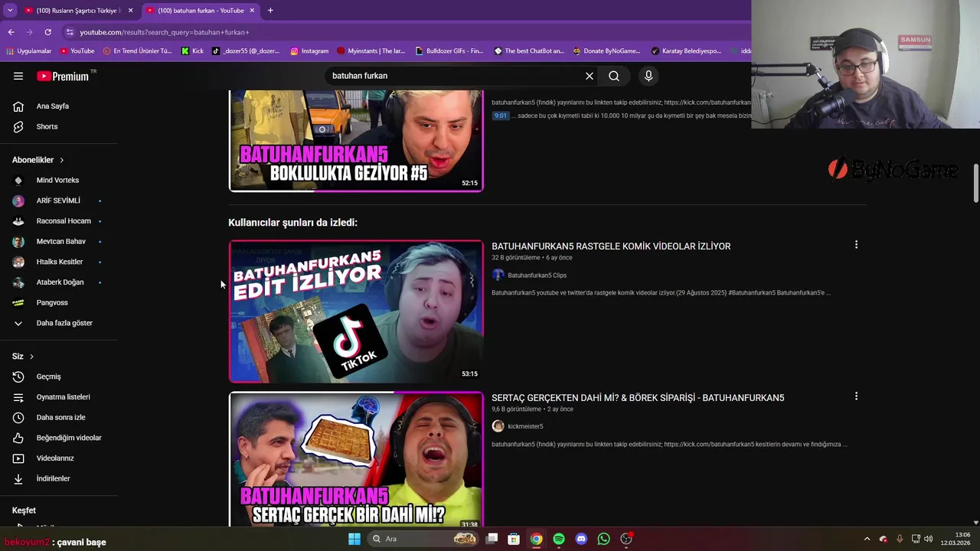Open Windows Start menu
Viewport: 980px width, 551px height.
[x=354, y=539]
